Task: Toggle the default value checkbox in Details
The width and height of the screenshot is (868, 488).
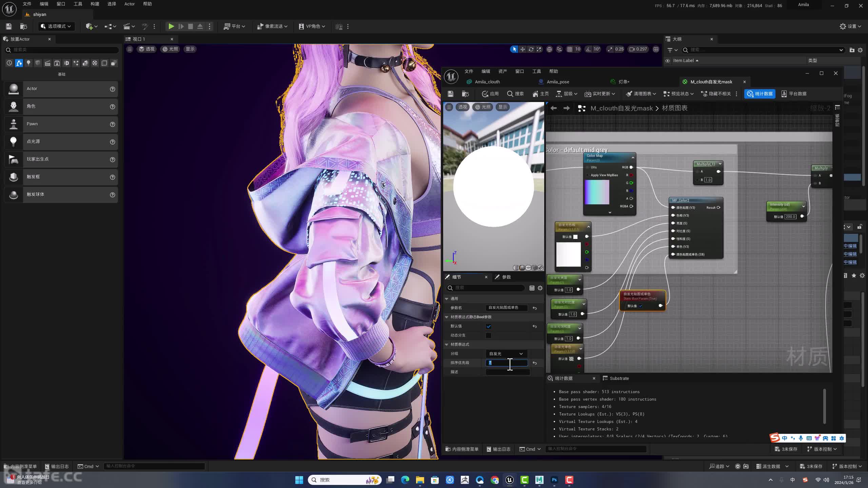Action: point(489,326)
